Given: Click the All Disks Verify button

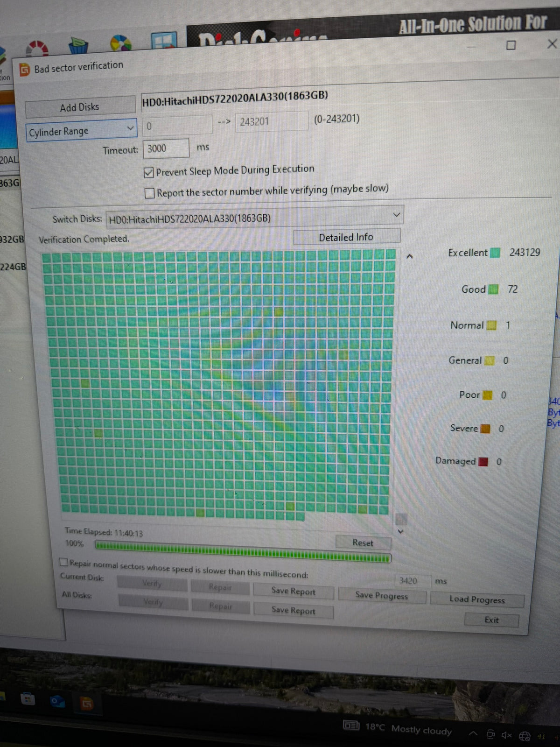Looking at the screenshot, I should pos(153,602).
